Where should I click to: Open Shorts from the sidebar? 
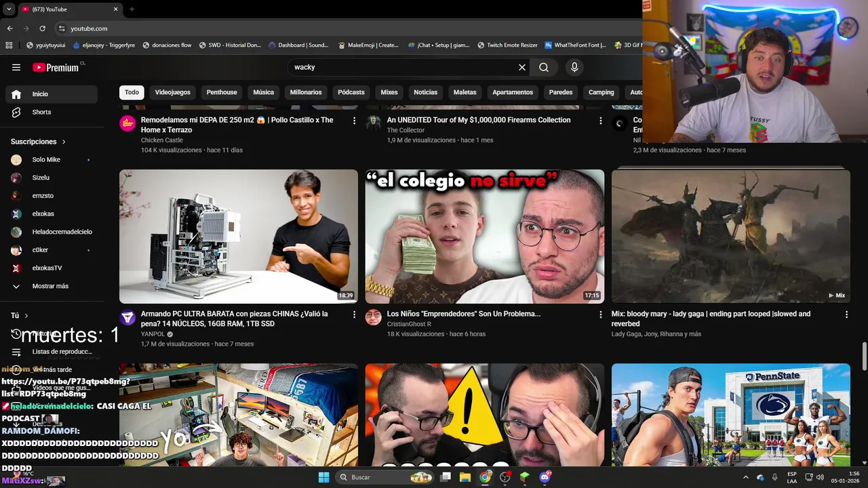click(x=52, y=112)
